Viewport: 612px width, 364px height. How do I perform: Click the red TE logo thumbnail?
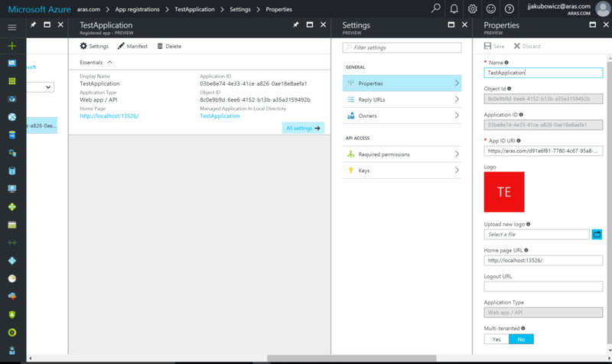click(x=504, y=192)
